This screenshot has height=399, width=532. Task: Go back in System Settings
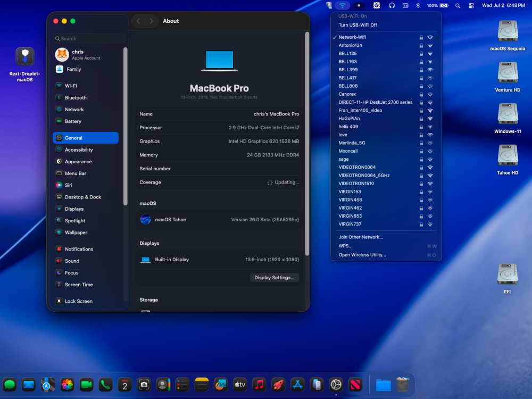click(x=138, y=21)
